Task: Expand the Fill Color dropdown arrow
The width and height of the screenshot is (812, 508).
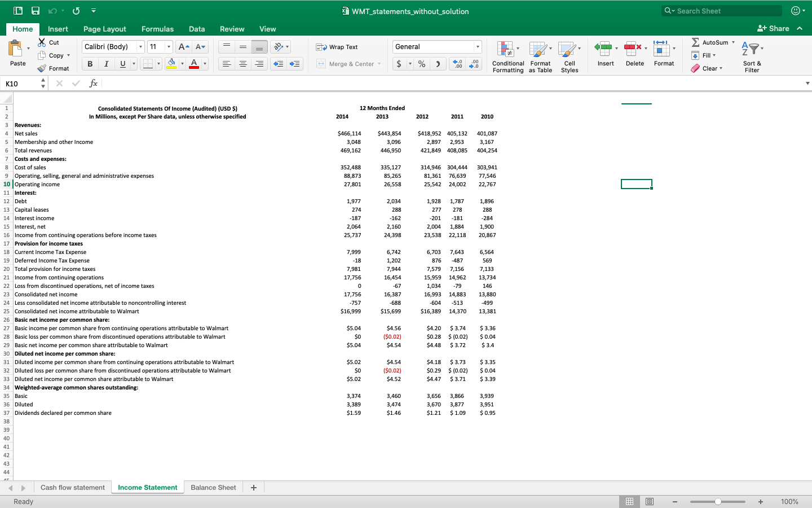Action: 182,64
